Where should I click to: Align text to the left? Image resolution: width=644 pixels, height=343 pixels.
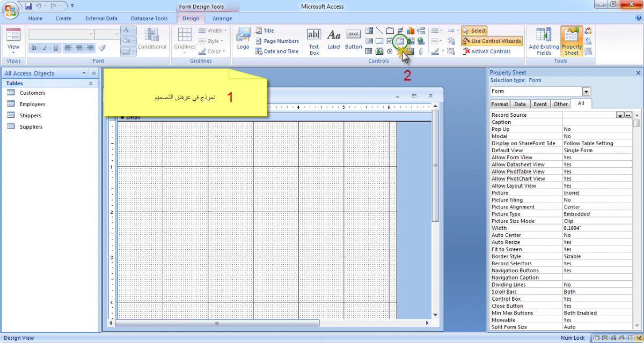click(x=69, y=48)
